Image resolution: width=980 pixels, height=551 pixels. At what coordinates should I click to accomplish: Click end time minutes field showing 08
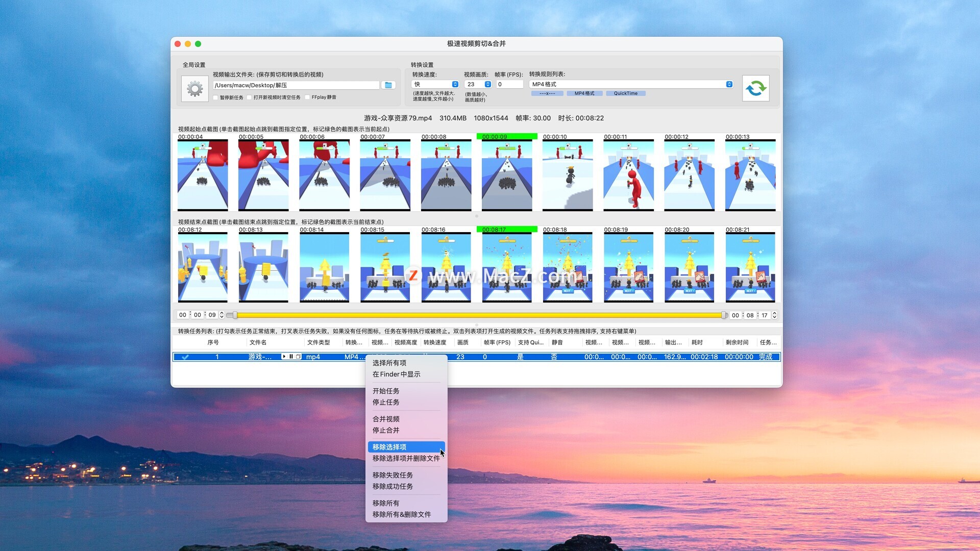tap(750, 315)
